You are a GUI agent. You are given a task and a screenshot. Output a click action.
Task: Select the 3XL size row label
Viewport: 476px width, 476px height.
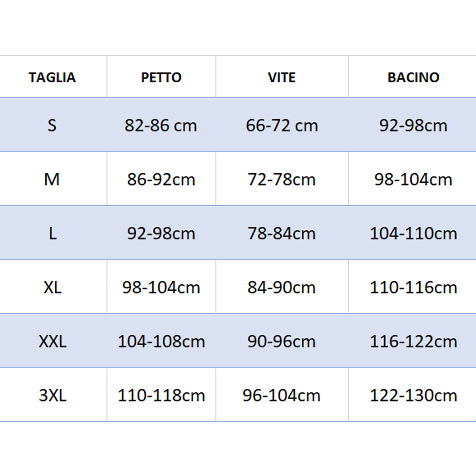(52, 396)
